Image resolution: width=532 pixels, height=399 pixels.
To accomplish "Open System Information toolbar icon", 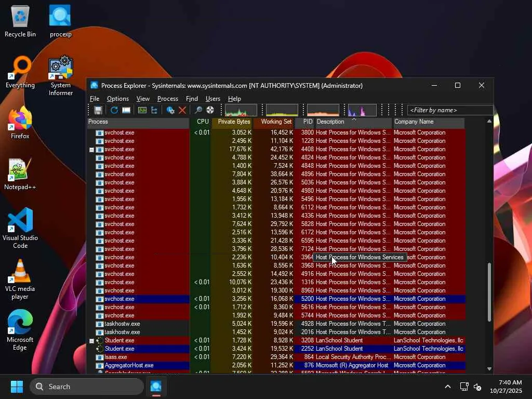I will pos(142,110).
